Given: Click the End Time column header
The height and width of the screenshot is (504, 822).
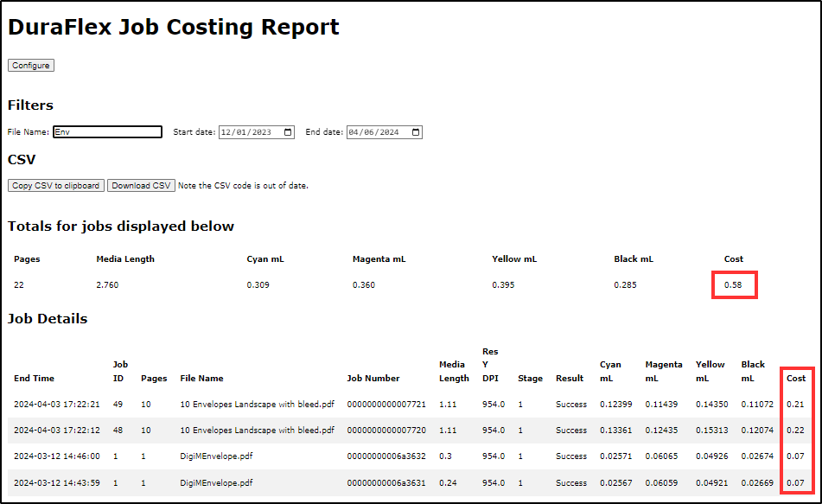Looking at the screenshot, I should (x=34, y=379).
